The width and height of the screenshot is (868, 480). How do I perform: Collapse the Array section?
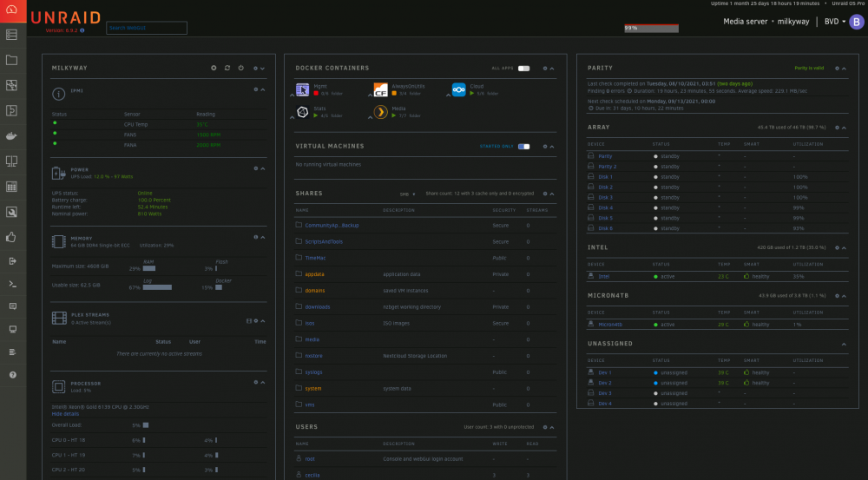pyautogui.click(x=844, y=128)
